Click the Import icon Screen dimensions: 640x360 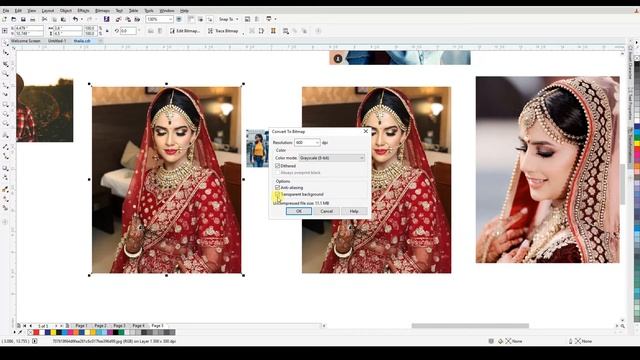118,19
